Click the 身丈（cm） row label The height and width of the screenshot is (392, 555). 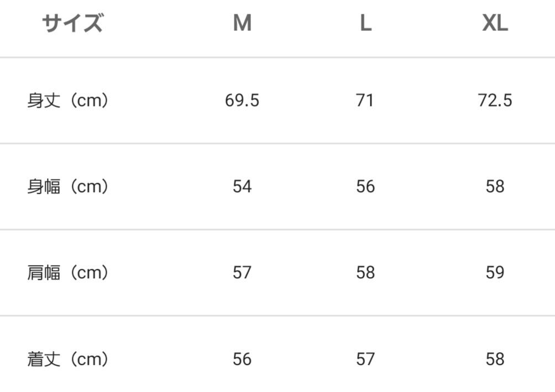click(67, 100)
